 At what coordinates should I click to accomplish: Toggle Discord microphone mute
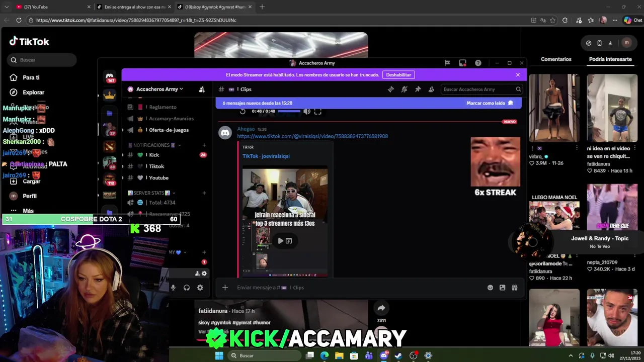173,288
